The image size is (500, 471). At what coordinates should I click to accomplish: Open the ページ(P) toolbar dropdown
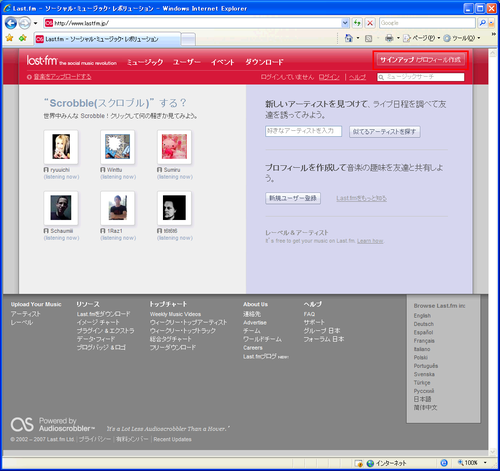point(422,38)
